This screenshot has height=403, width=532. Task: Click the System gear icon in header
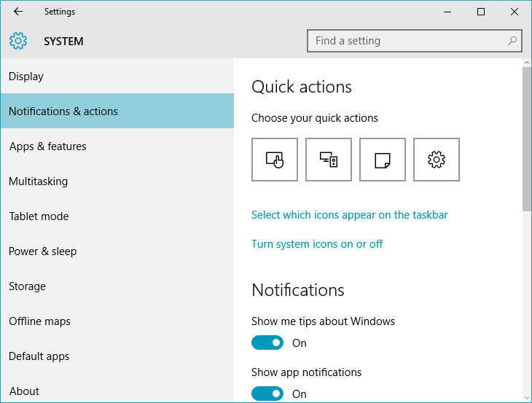[x=18, y=41]
